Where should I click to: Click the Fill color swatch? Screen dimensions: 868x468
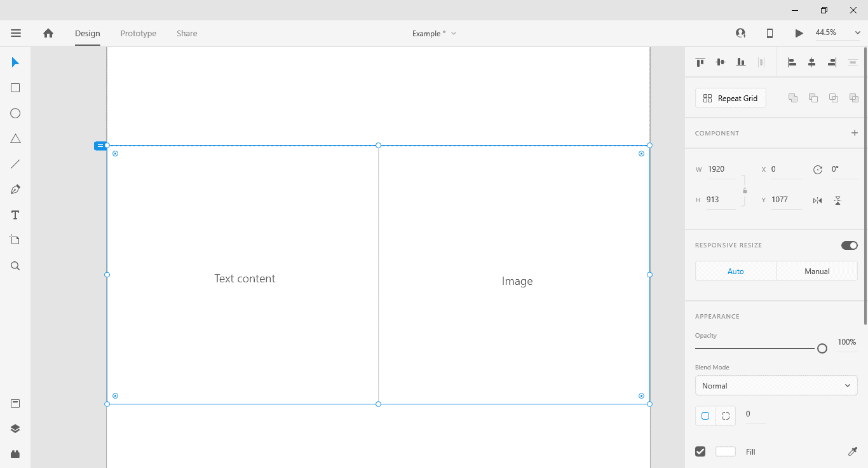coord(726,451)
